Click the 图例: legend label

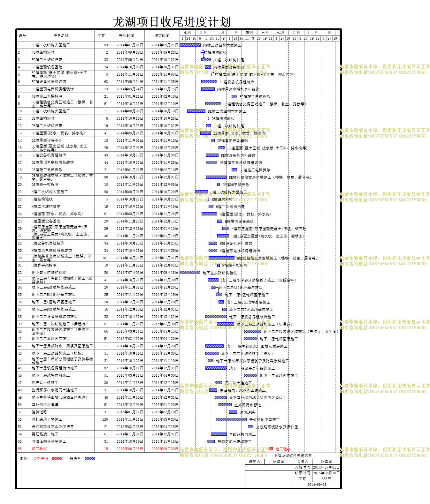25,459
